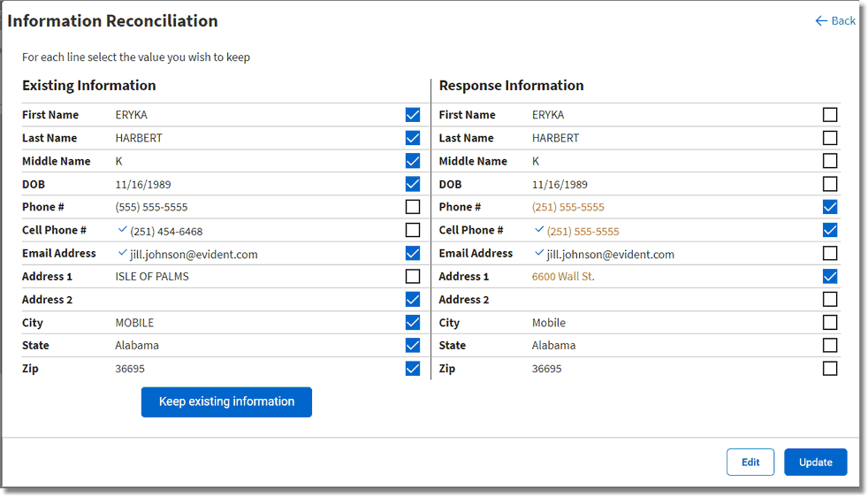Click verified checkmark icon beside existing email
The height and width of the screenshot is (497, 868).
click(x=122, y=253)
